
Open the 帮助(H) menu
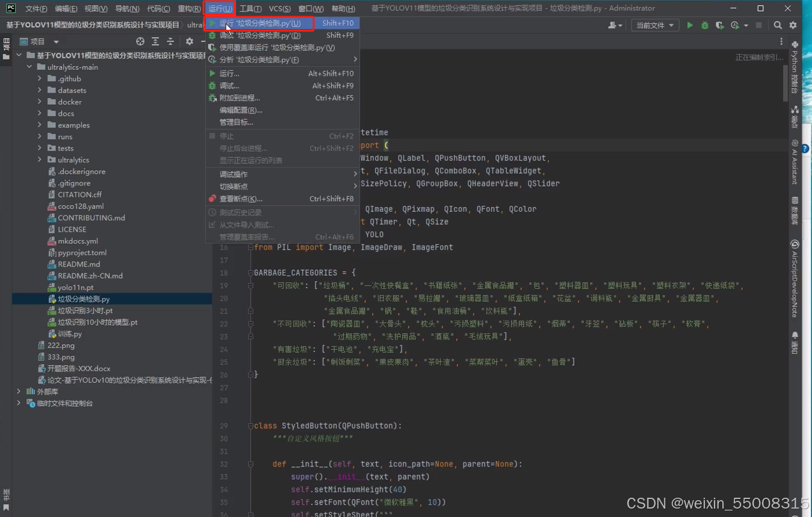pyautogui.click(x=343, y=8)
